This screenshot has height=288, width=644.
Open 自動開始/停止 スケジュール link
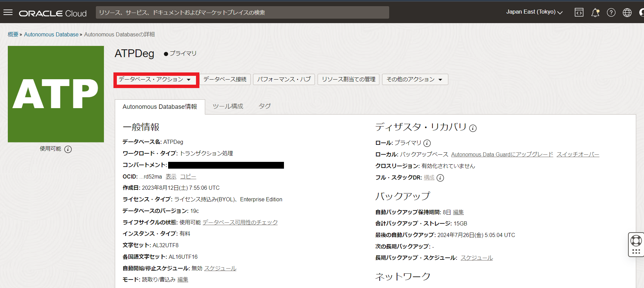point(220,268)
